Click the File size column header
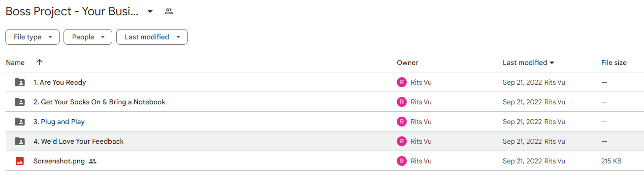Image resolution: width=644 pixels, height=191 pixels. [614, 63]
